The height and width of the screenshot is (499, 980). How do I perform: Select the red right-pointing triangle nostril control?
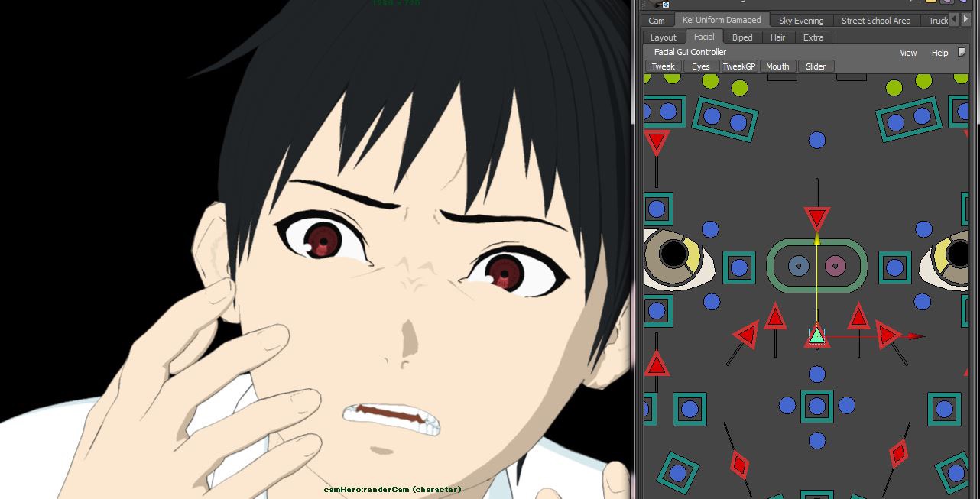[888, 335]
